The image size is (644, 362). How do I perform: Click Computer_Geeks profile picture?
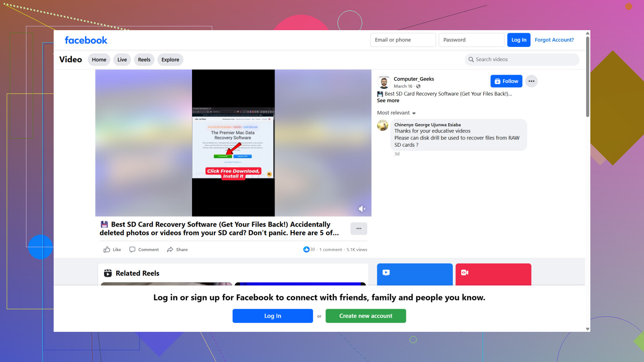coord(384,82)
